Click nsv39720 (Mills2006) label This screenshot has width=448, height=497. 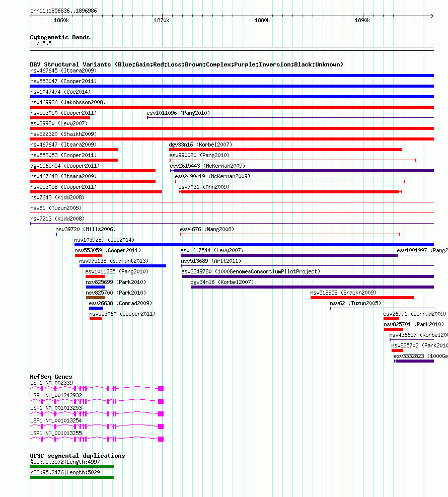(86, 229)
